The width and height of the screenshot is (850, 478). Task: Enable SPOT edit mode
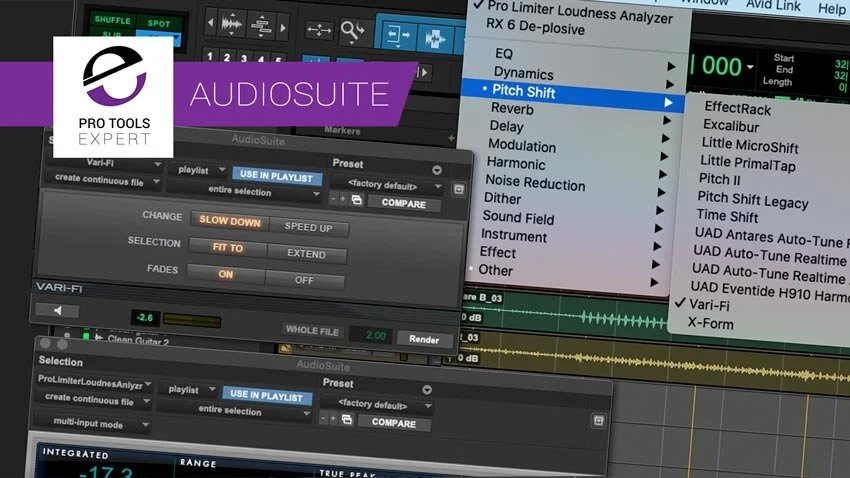[x=159, y=23]
